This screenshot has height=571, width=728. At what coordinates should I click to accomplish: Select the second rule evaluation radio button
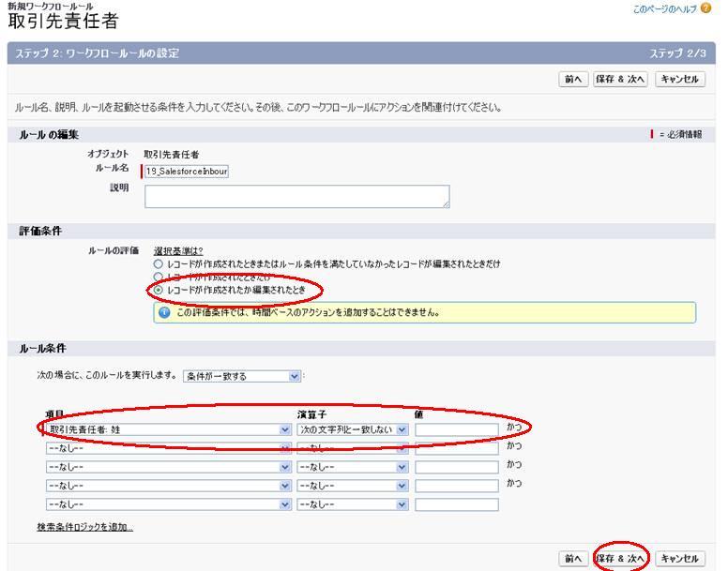click(x=158, y=278)
